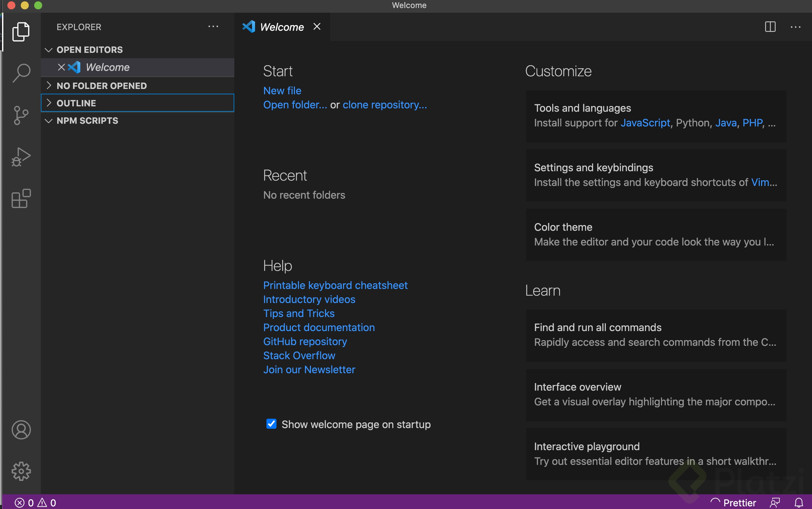Uncheck Show welcome page on startup
The width and height of the screenshot is (812, 509).
point(271,424)
